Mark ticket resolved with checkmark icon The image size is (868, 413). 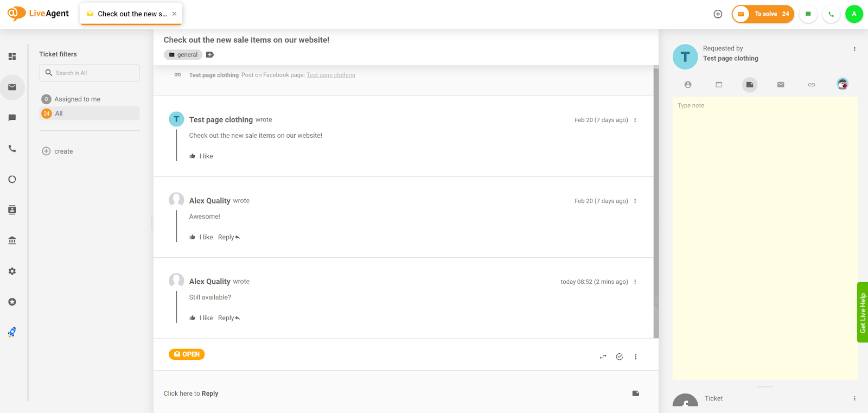[620, 357]
